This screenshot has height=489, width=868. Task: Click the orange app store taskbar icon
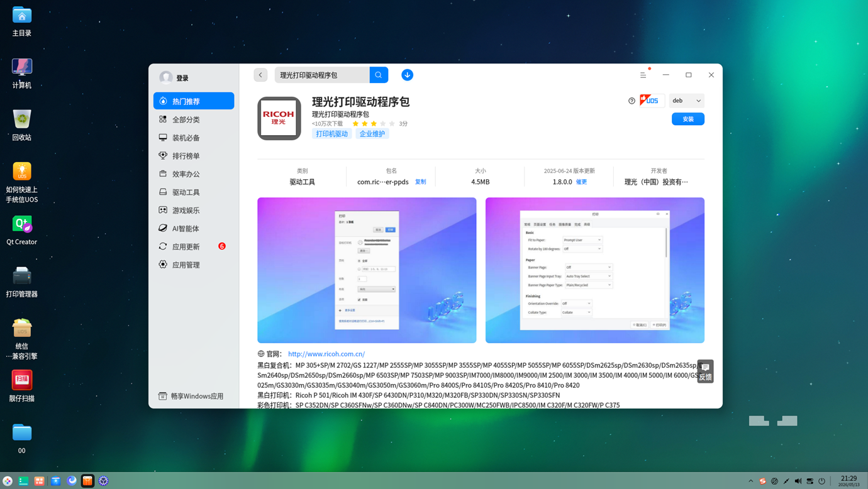[x=87, y=481]
